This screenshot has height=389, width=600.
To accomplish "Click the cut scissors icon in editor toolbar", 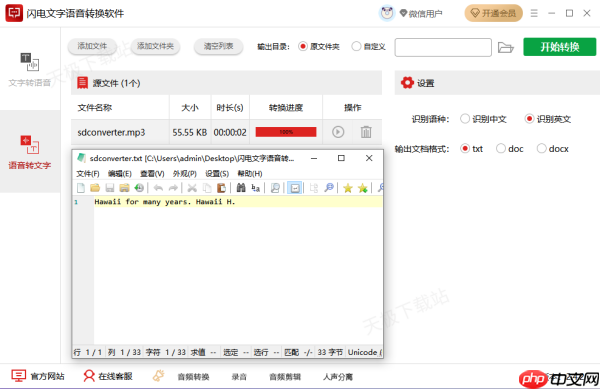I will (x=192, y=188).
